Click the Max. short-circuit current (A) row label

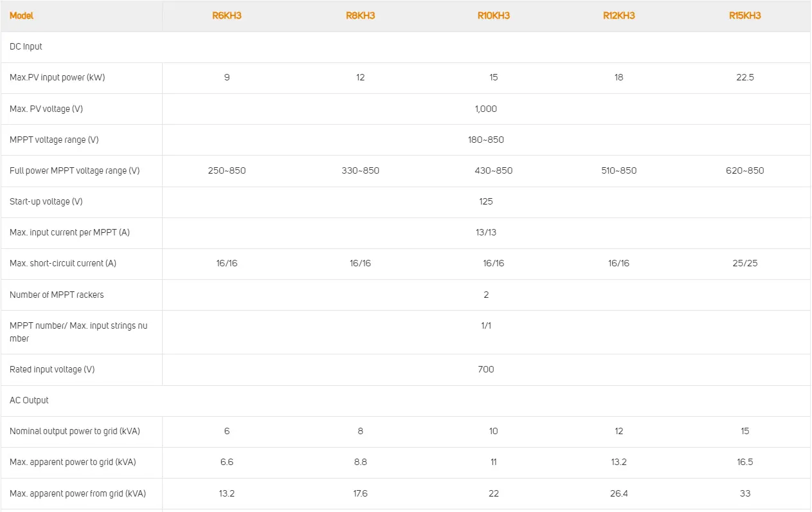[x=63, y=263]
